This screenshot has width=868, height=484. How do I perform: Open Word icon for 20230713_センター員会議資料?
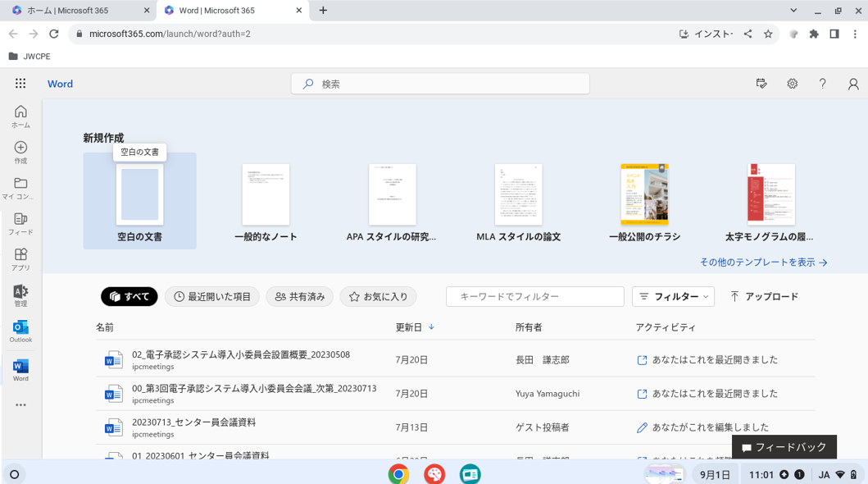coord(113,427)
